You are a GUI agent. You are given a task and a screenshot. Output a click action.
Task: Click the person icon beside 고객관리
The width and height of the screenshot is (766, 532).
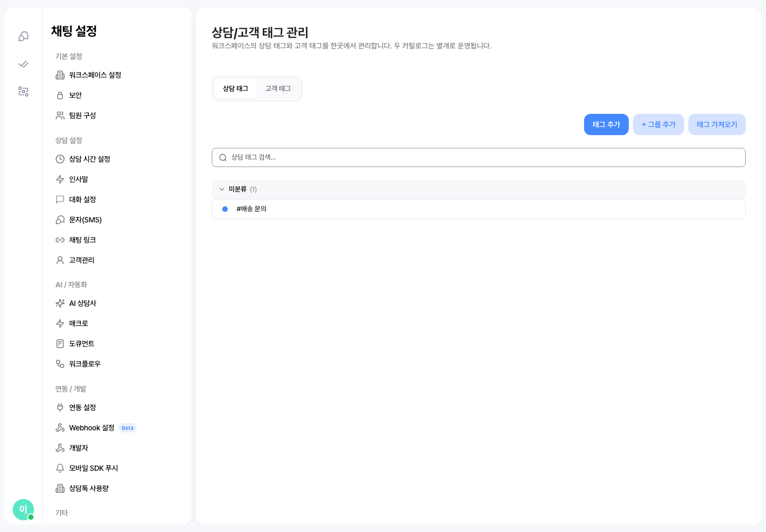tap(60, 260)
